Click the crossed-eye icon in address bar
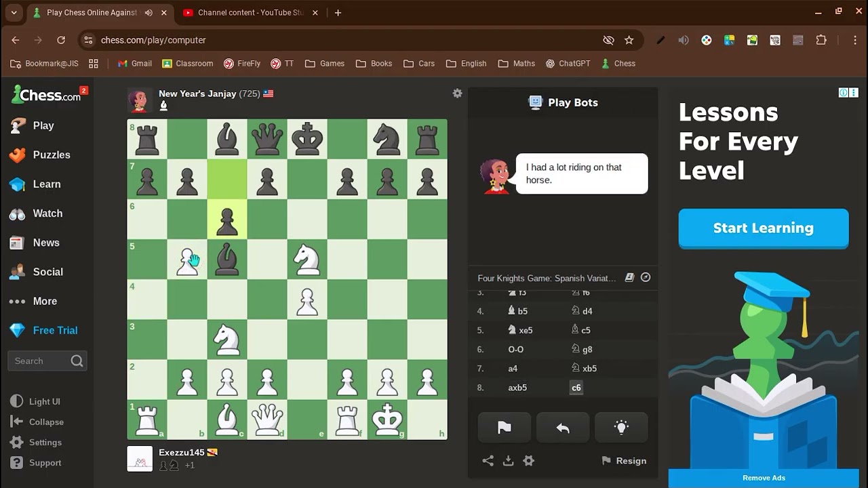The image size is (868, 488). click(608, 40)
